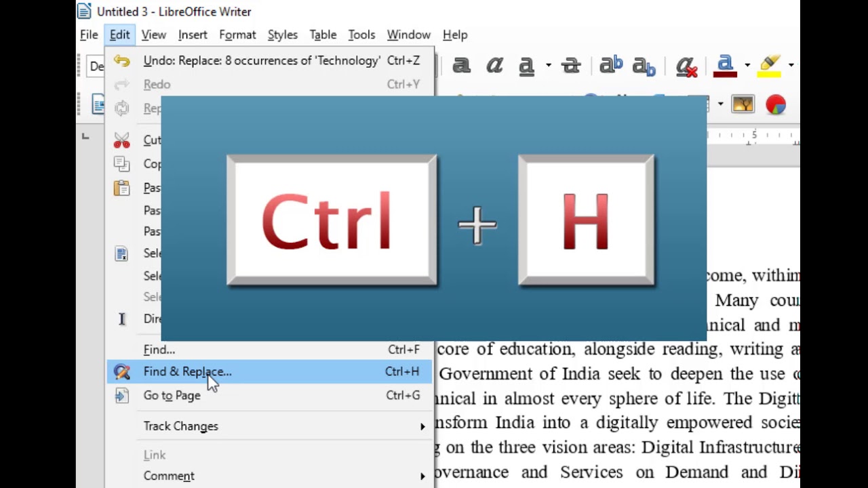Choose Find... Ctrl+F menu entry
Screen dimensions: 868x488
(x=269, y=350)
